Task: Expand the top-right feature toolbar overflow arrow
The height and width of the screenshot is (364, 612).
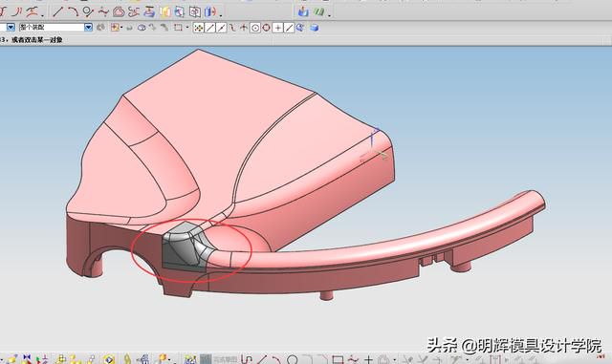Action: tap(330, 15)
